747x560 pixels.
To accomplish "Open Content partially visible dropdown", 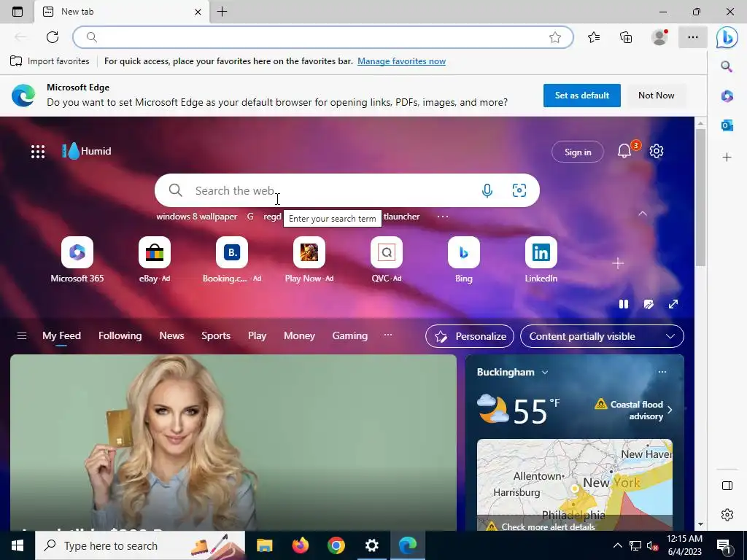I will coord(602,336).
